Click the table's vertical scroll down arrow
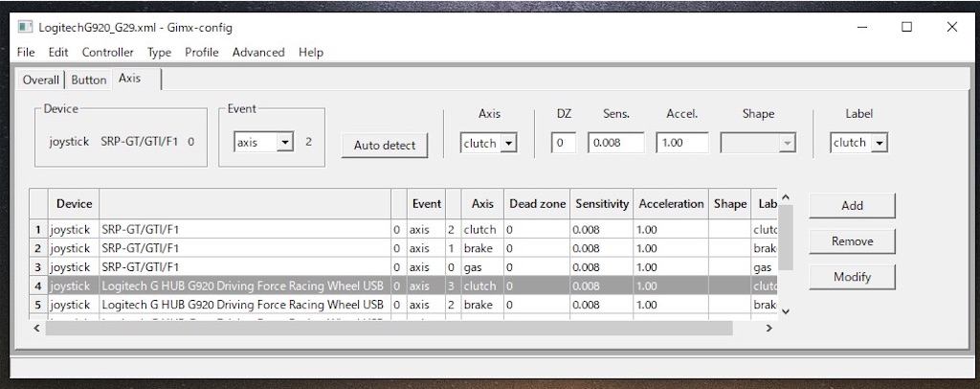The image size is (980, 389). 787,310
